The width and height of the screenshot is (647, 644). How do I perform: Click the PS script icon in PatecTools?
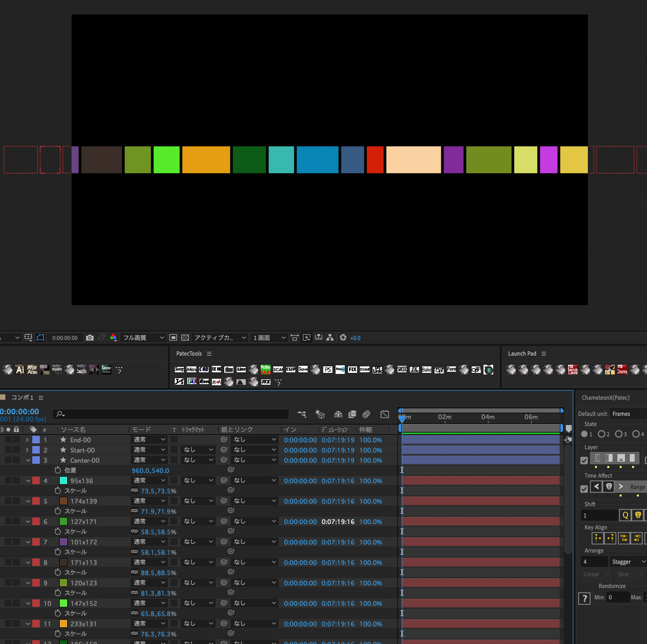(328, 370)
